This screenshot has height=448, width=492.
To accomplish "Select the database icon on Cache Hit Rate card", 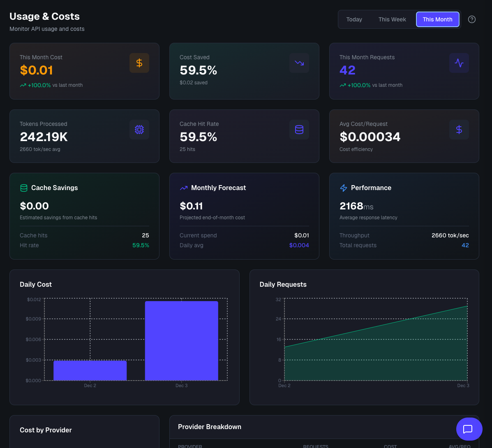I will (299, 130).
